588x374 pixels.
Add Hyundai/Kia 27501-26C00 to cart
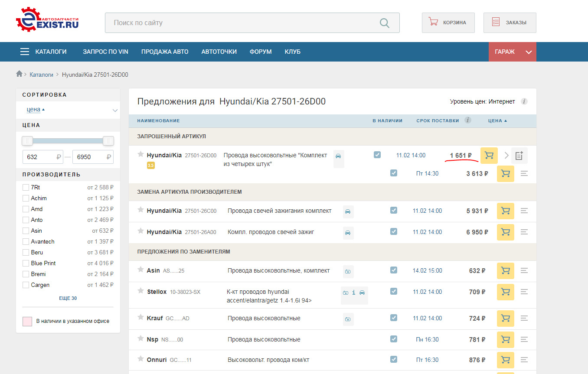[505, 211]
